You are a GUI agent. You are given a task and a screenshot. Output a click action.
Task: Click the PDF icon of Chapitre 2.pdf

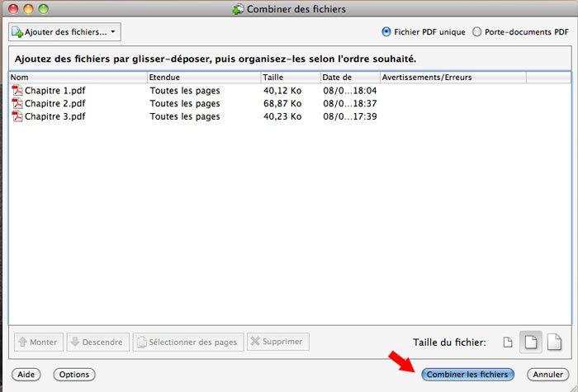pyautogui.click(x=17, y=104)
